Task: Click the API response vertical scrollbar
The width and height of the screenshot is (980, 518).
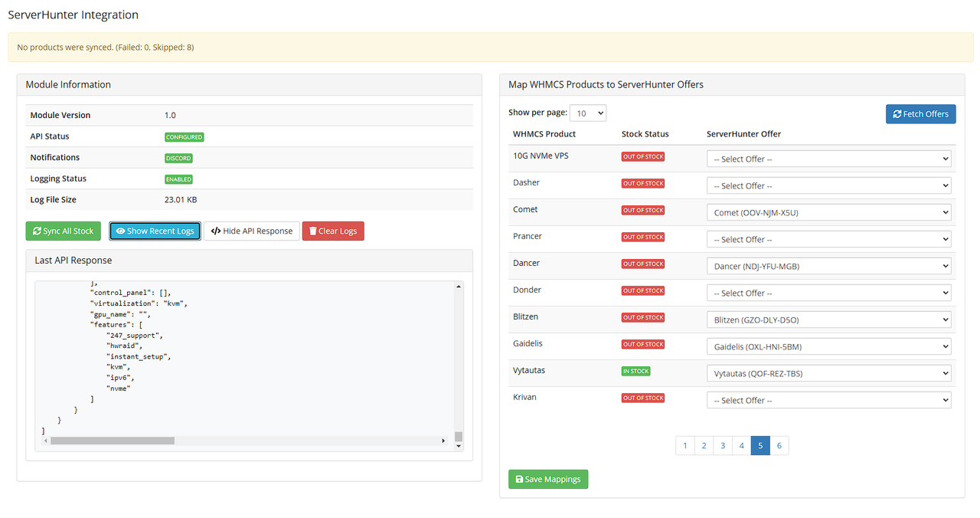Action: point(459,366)
